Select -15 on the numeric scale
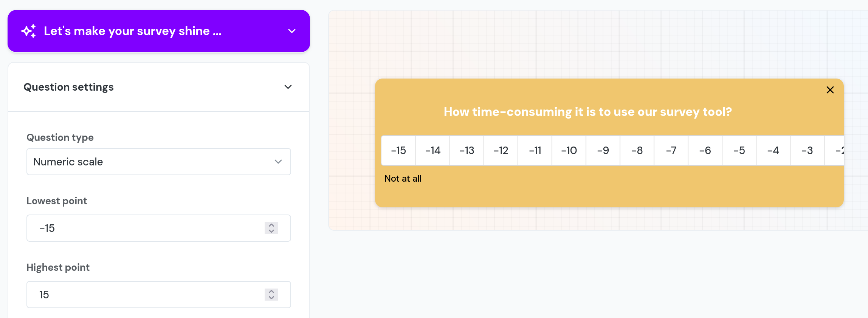 398,150
